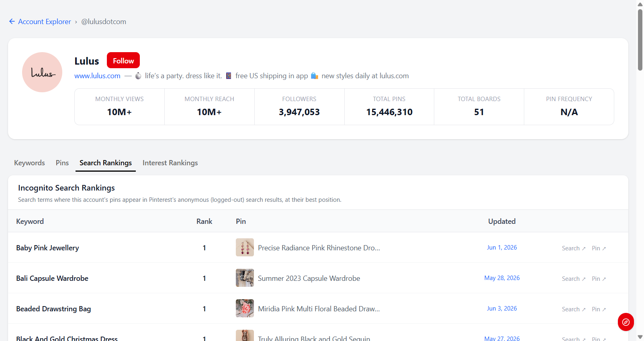Click the May 28, 2026 updated date
Screen dimensions: 644x341
[x=502, y=278]
